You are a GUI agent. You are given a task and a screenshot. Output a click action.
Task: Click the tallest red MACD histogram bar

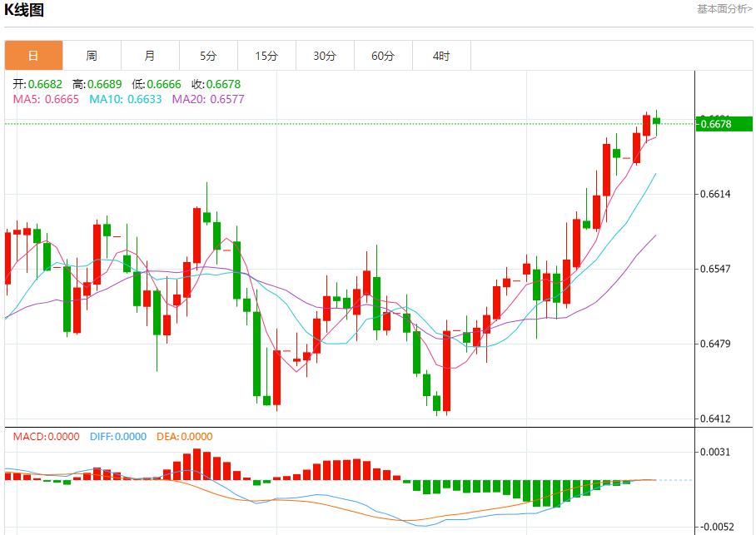196,464
